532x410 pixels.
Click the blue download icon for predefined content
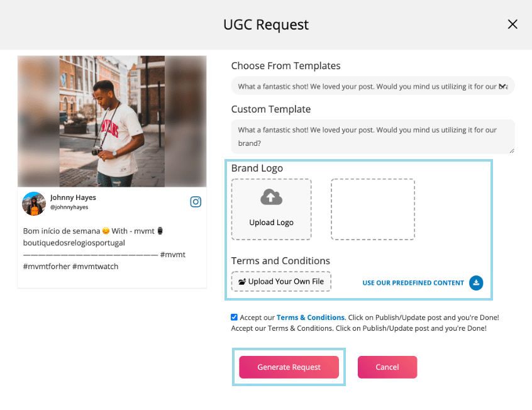click(x=476, y=283)
